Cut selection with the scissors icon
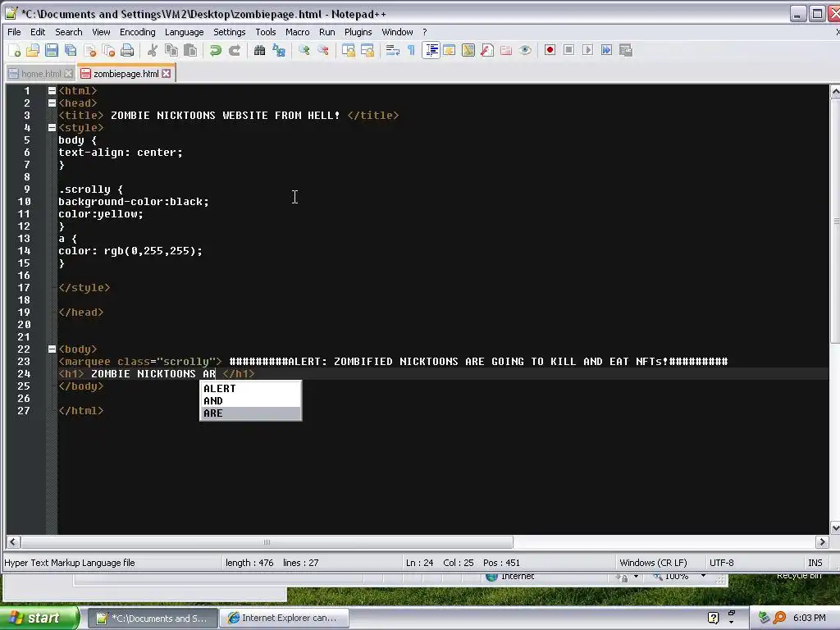The width and height of the screenshot is (840, 630). click(153, 50)
